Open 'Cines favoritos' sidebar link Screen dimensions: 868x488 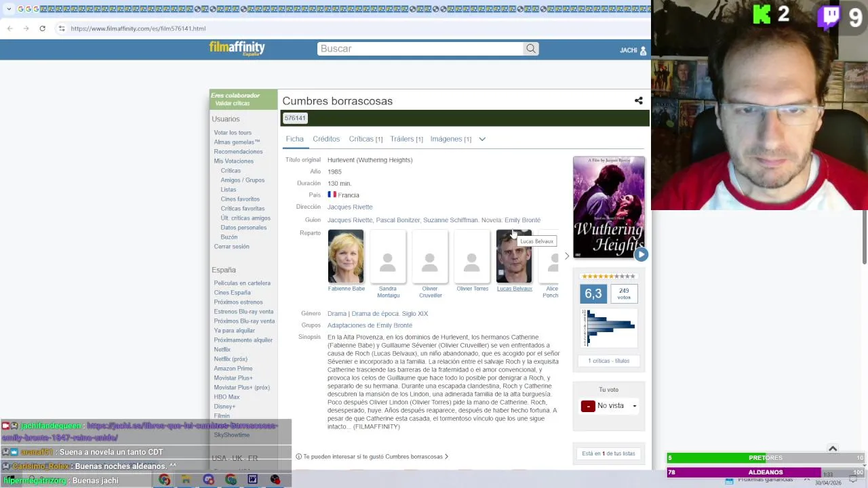pos(240,199)
